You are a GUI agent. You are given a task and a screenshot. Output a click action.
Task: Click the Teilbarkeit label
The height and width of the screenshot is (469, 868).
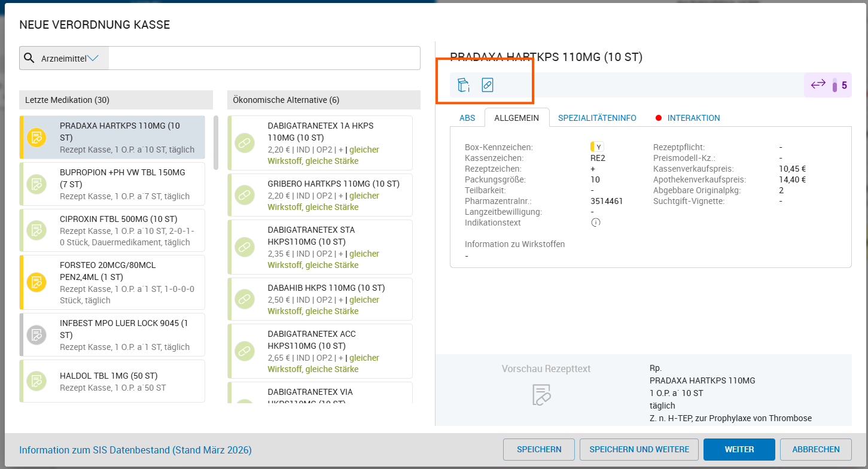pos(486,190)
